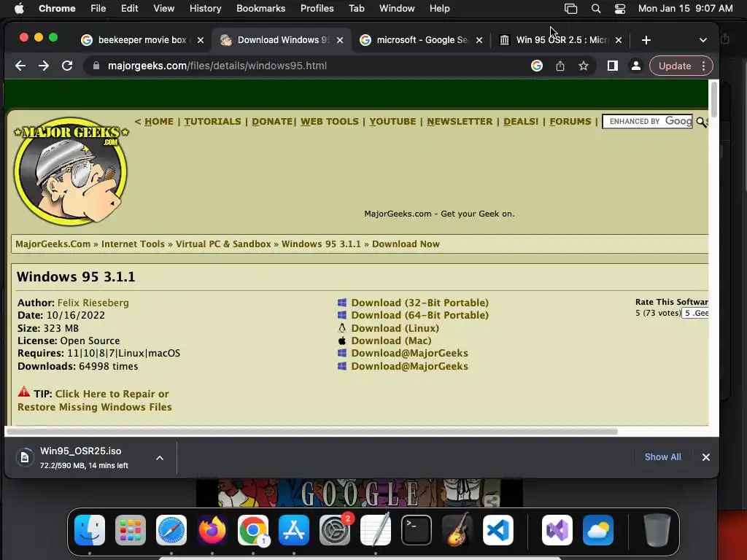
Task: Open the rating dropdown for this software
Action: pyautogui.click(x=695, y=313)
